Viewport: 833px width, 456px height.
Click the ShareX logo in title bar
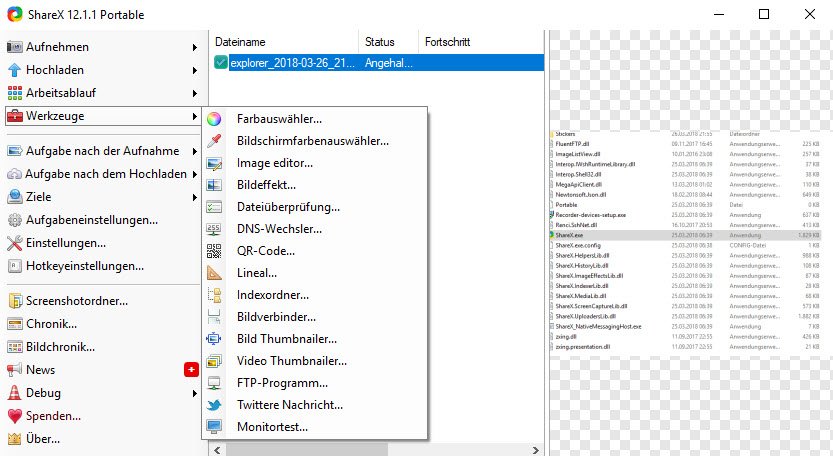pos(15,14)
